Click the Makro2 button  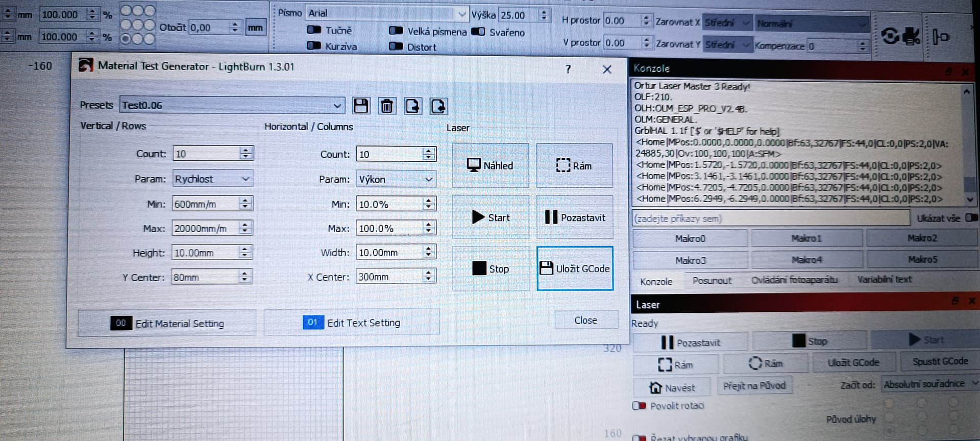(x=922, y=238)
